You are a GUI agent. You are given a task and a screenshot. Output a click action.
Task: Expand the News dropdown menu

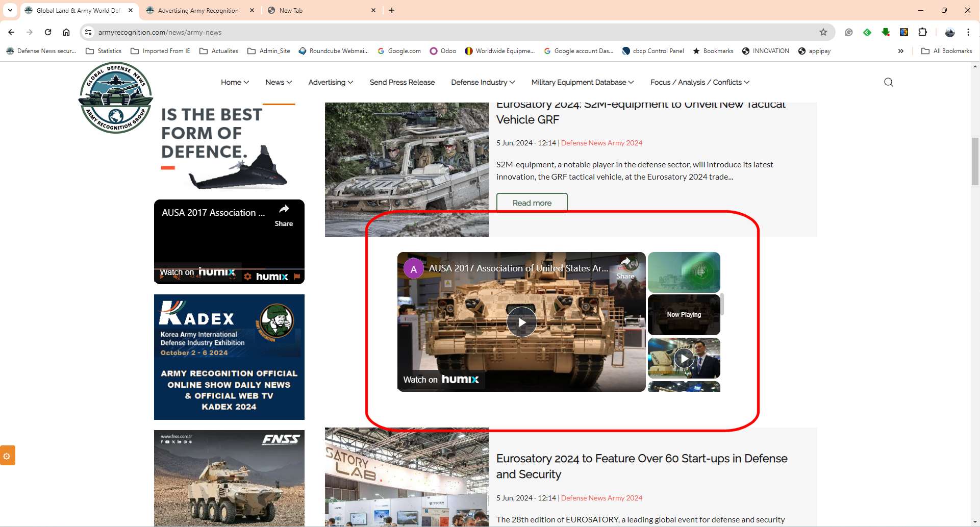tap(279, 82)
